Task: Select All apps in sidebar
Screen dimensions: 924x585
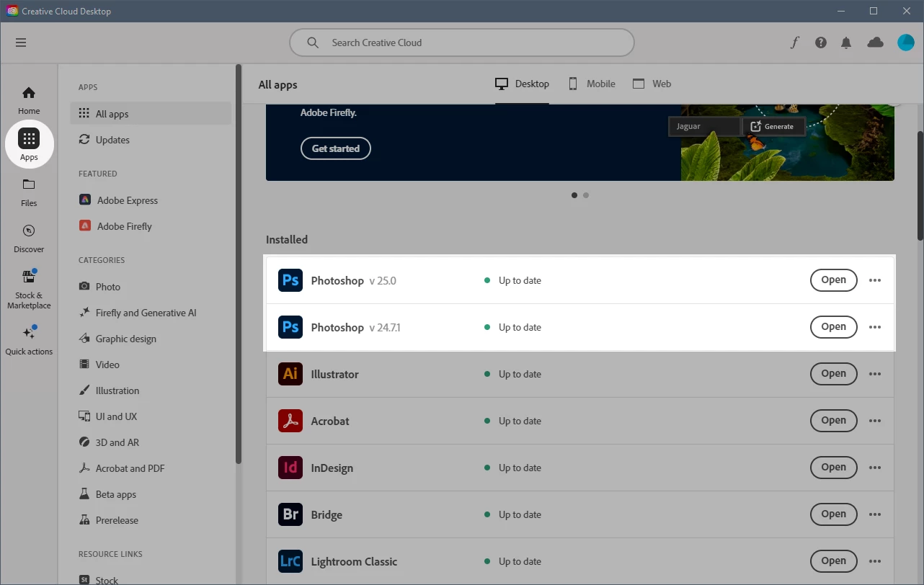Action: [151, 114]
